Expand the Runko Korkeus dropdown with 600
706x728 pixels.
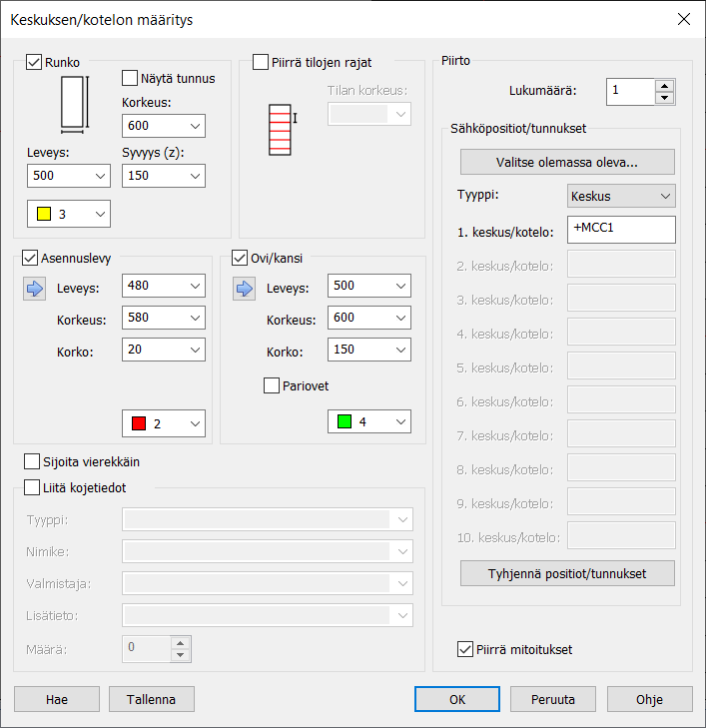[163, 126]
